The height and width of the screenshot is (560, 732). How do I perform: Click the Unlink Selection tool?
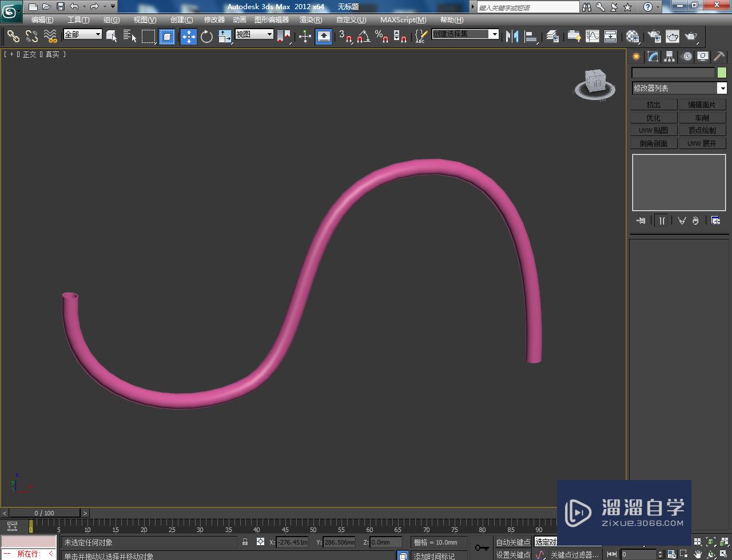(31, 36)
